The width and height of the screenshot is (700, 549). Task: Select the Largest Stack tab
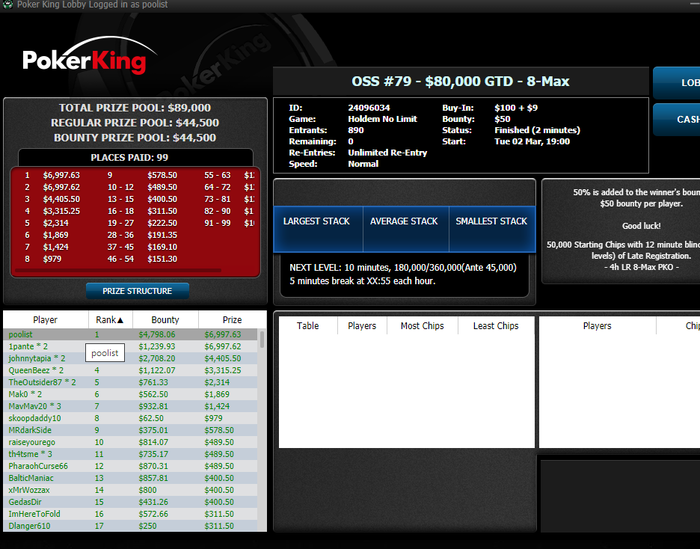coord(317,229)
